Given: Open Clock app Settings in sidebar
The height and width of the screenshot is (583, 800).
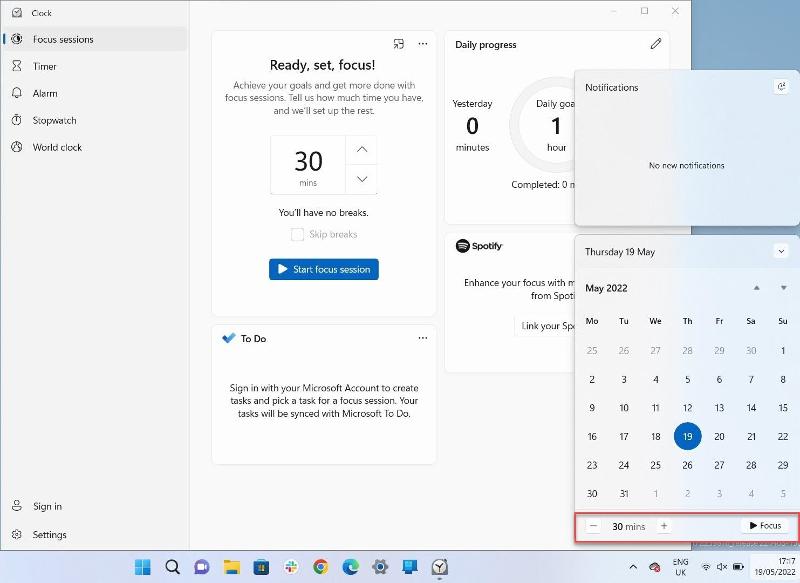Looking at the screenshot, I should tap(95, 535).
